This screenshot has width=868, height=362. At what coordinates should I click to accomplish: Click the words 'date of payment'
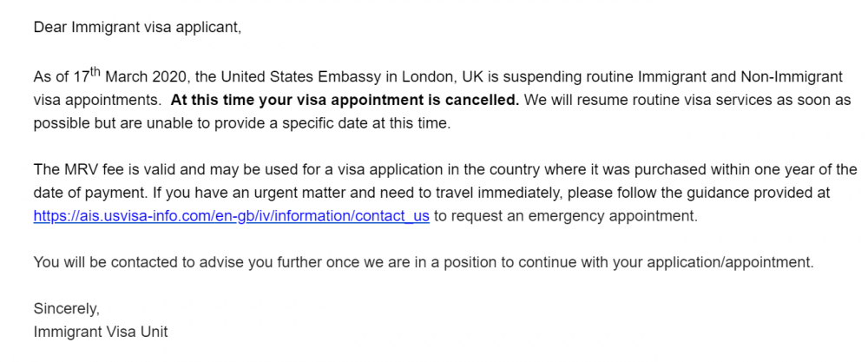click(85, 194)
